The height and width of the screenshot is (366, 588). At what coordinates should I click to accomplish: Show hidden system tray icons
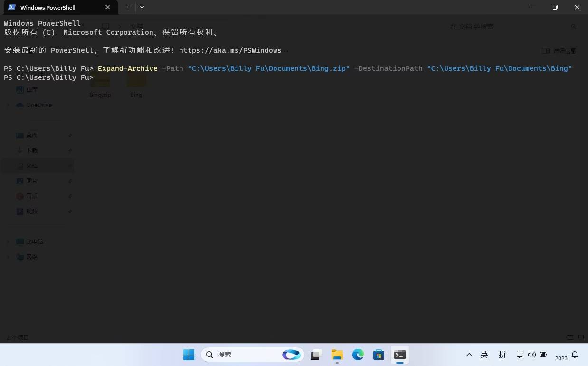coord(469,355)
